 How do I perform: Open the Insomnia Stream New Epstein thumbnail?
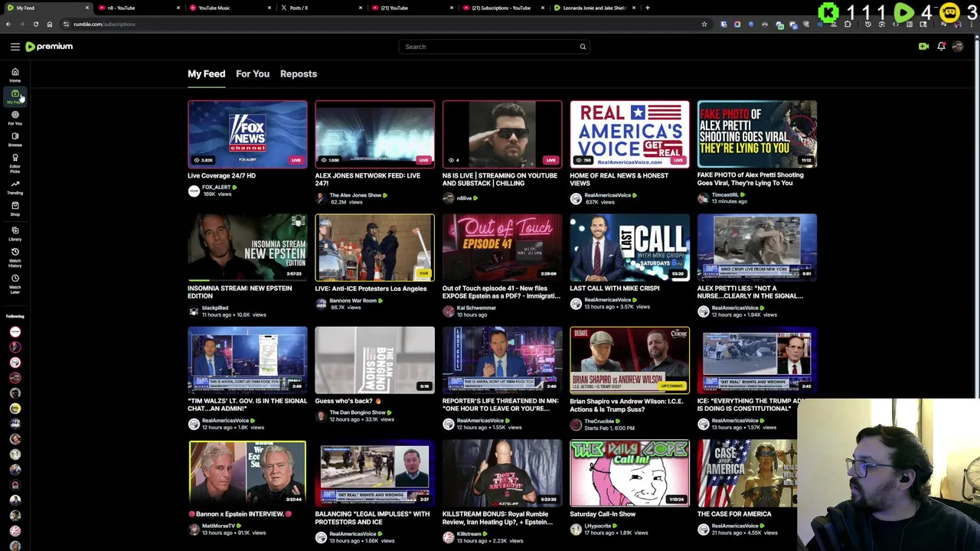(x=247, y=246)
